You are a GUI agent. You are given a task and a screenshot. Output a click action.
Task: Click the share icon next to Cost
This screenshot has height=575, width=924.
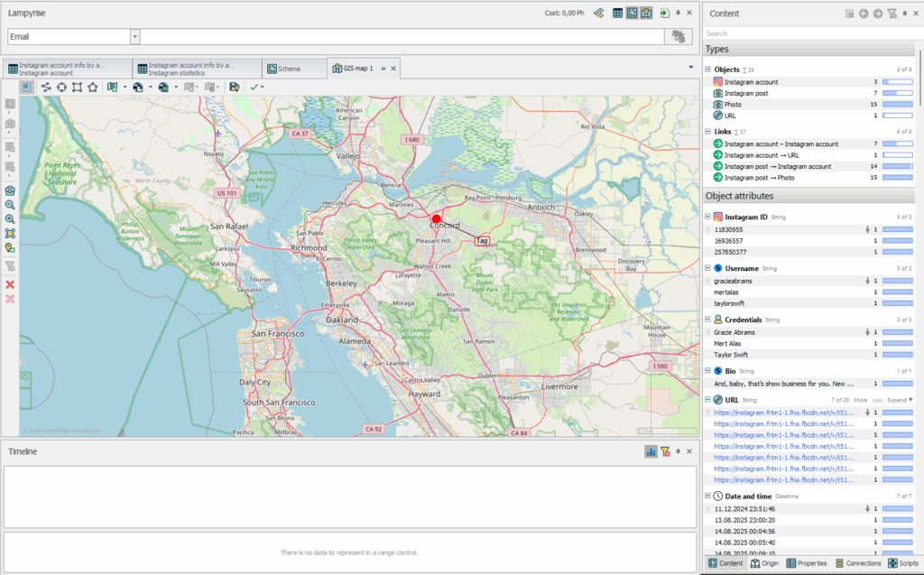pyautogui.click(x=599, y=13)
